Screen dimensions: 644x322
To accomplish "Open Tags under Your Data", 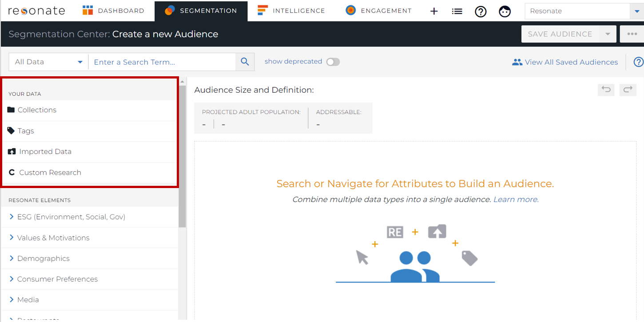I will pyautogui.click(x=89, y=131).
